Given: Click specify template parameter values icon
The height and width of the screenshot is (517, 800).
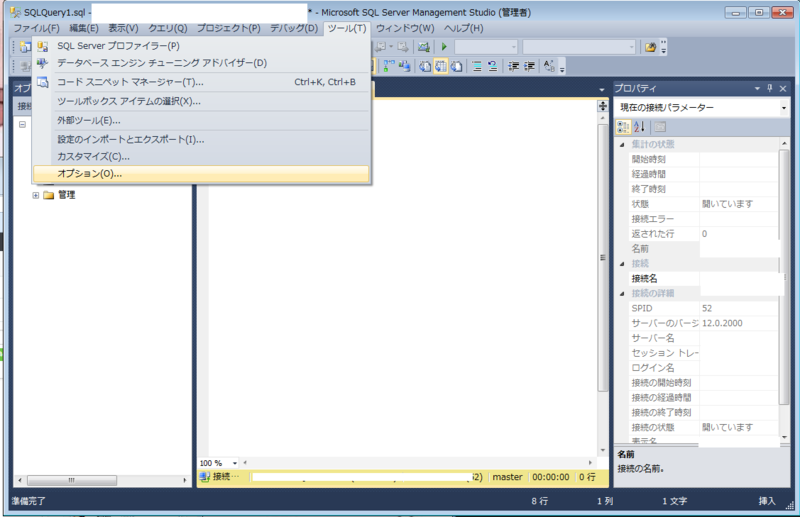Looking at the screenshot, I should [x=549, y=66].
